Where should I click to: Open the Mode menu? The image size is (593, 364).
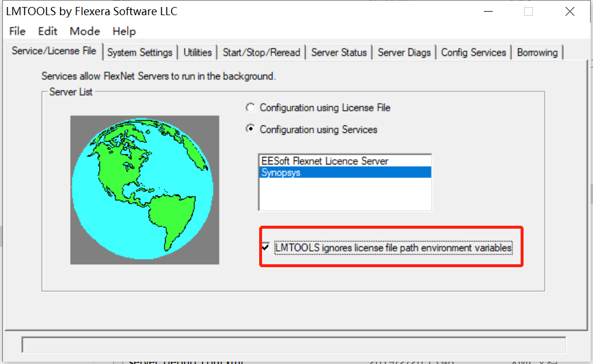coord(85,32)
